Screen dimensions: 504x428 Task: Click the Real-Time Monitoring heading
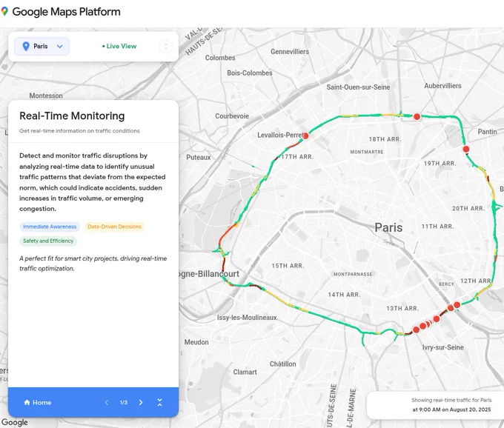click(x=72, y=116)
